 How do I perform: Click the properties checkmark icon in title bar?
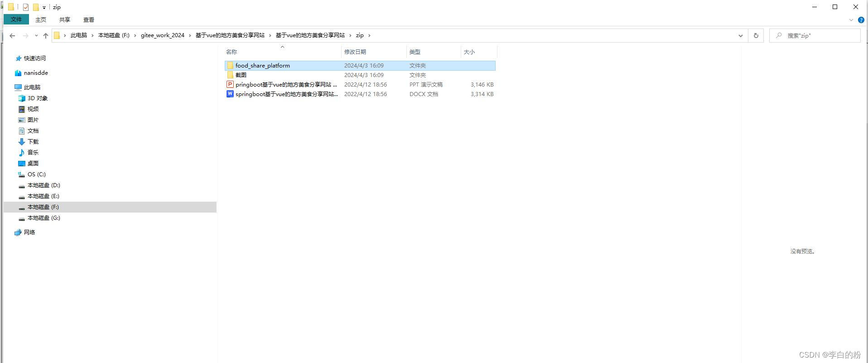click(26, 7)
